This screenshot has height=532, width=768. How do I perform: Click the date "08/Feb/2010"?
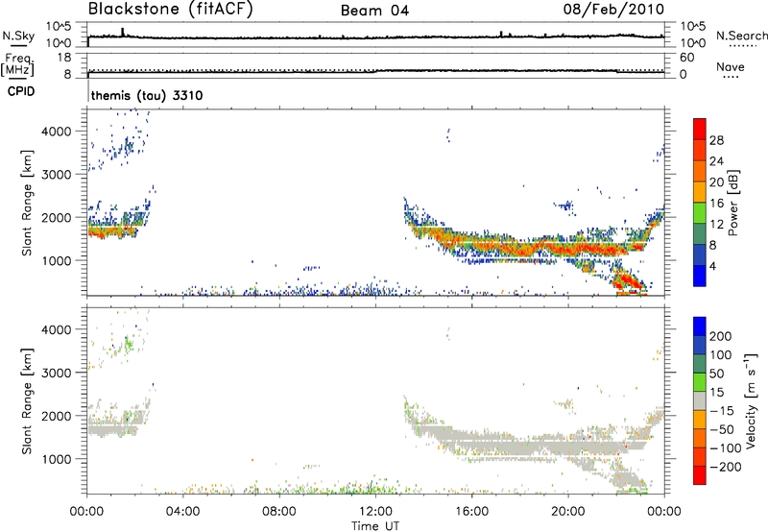[x=613, y=9]
